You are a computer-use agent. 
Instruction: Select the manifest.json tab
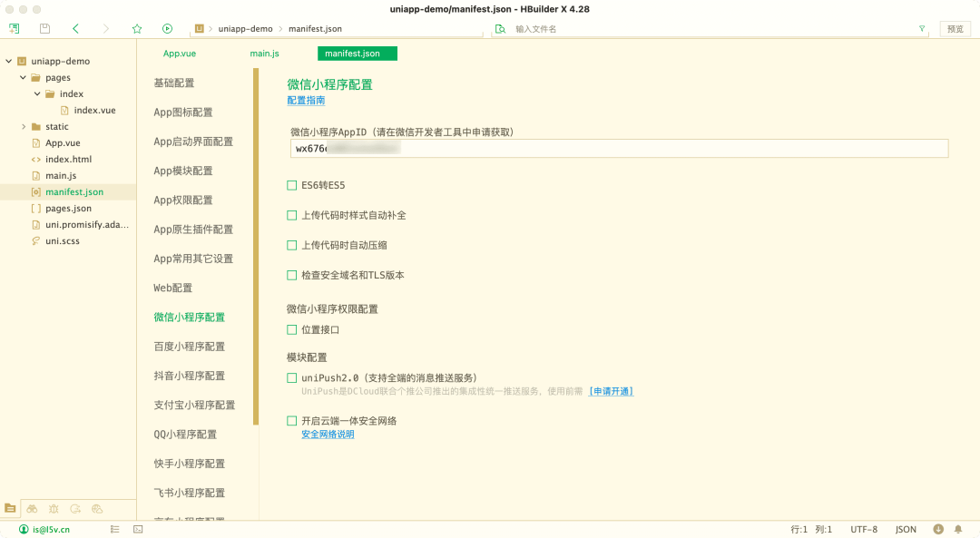[358, 54]
